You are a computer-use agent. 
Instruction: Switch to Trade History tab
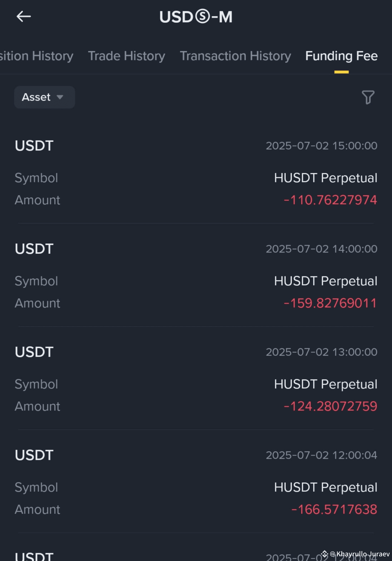point(127,56)
